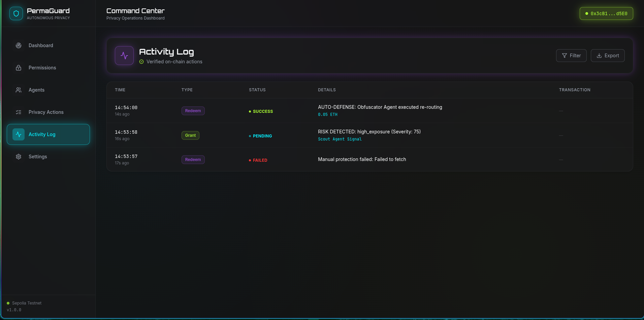Click the Permissions lock icon
The width and height of the screenshot is (644, 320).
point(19,68)
